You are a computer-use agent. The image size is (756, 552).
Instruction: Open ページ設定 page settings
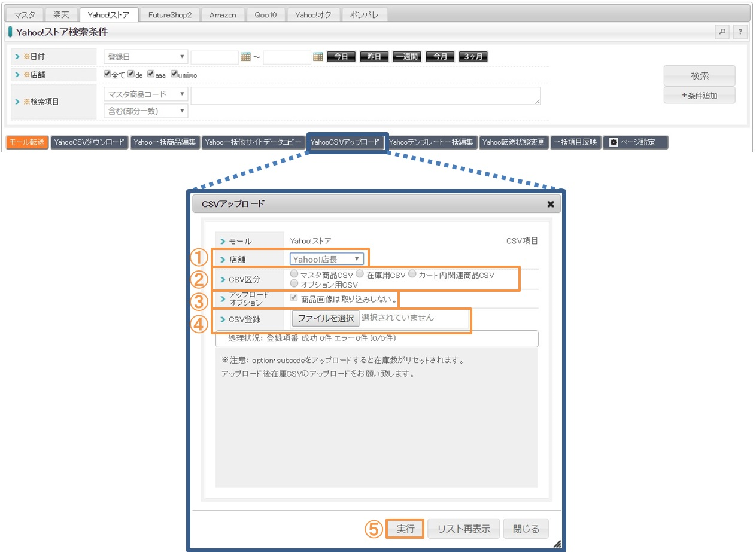point(635,142)
